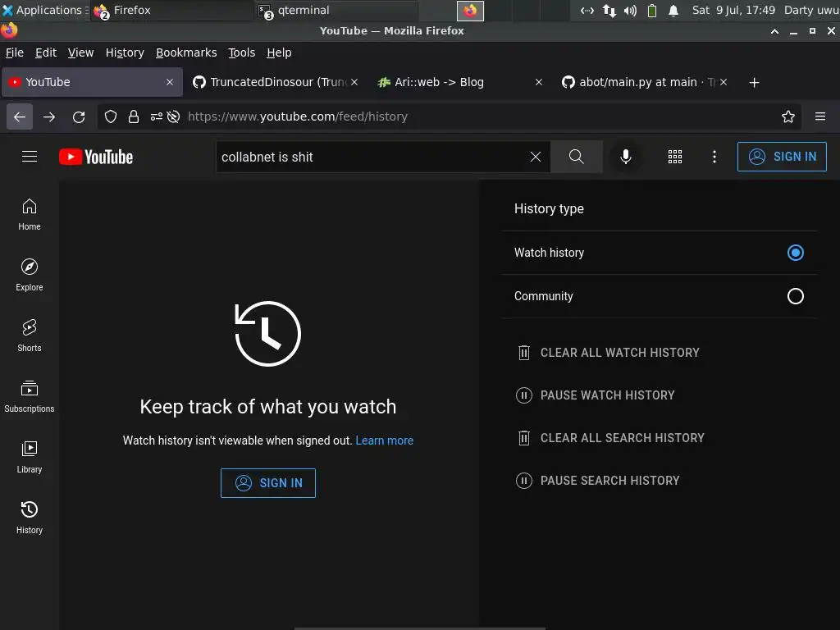
Task: Go back with the Firefox back arrow
Action: (20, 116)
